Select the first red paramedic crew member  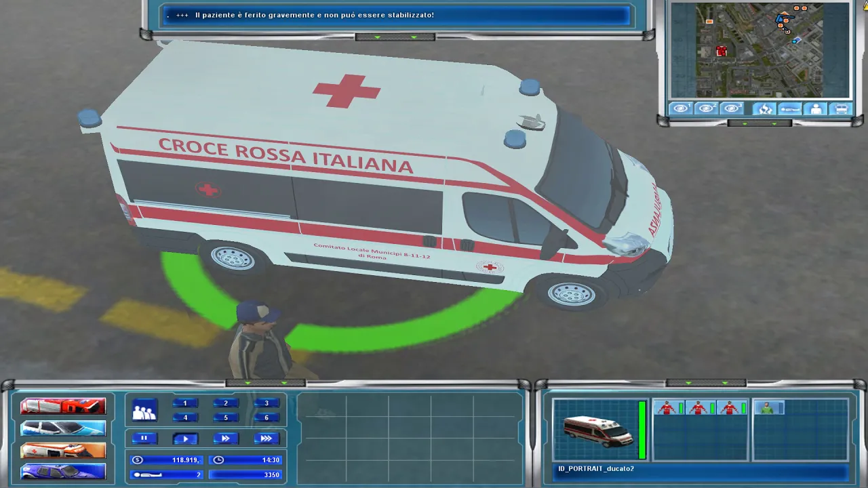tap(668, 407)
